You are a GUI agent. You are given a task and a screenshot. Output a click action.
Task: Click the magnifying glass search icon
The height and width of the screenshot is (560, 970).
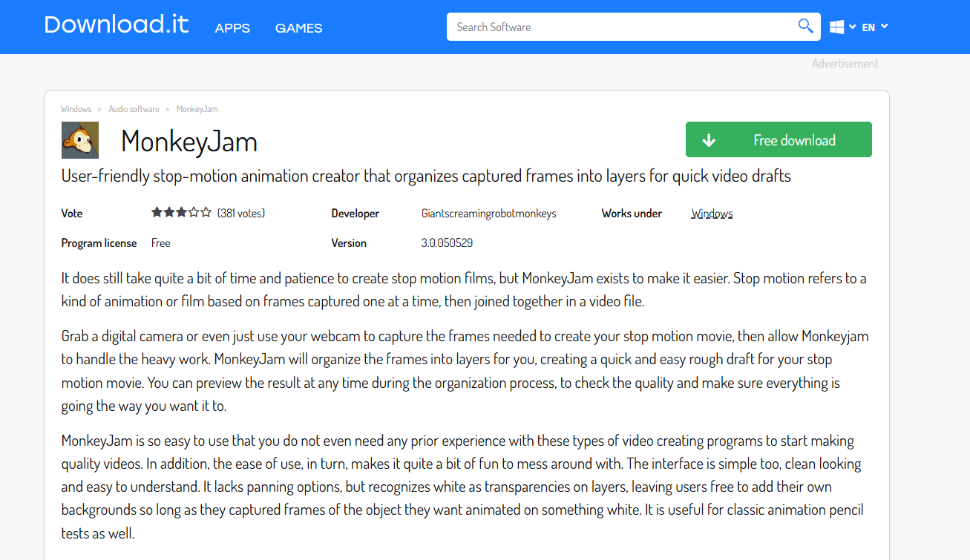(x=805, y=27)
